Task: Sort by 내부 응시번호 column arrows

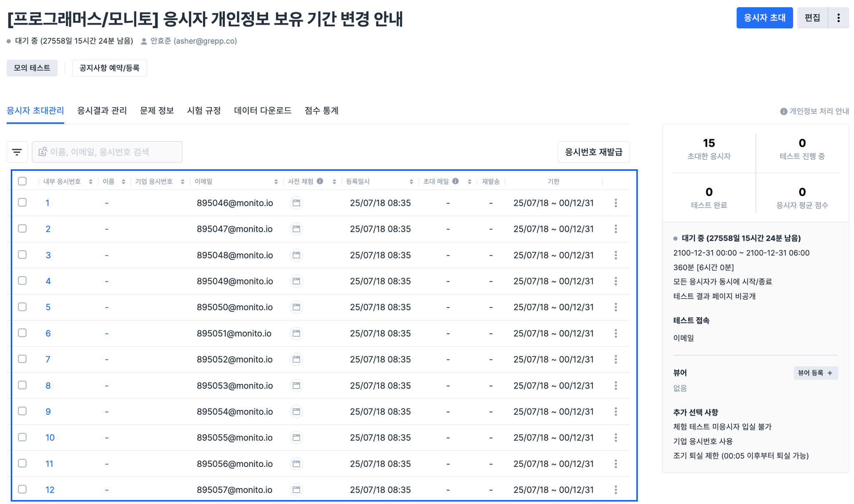Action: point(90,182)
